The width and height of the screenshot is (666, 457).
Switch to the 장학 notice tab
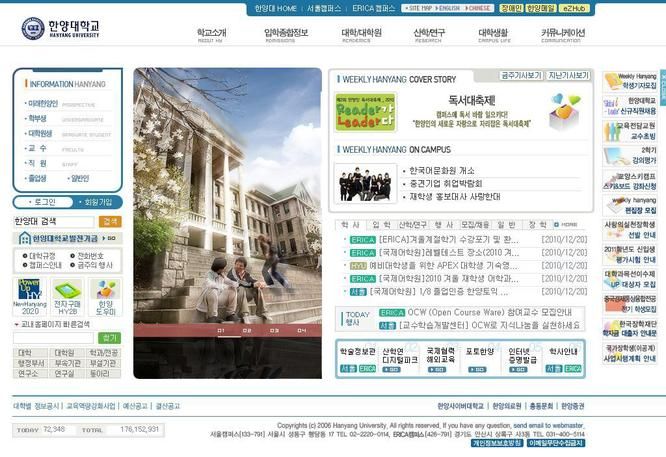[x=537, y=225]
